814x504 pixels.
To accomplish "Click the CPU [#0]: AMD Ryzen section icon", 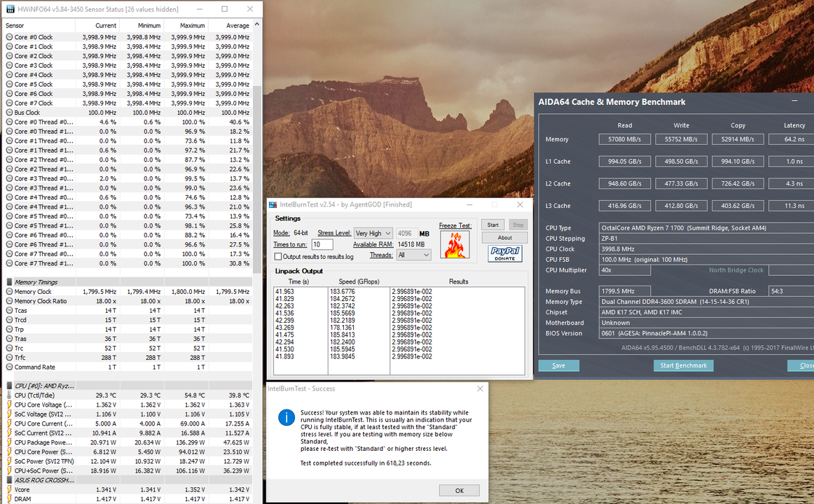I will click(9, 386).
